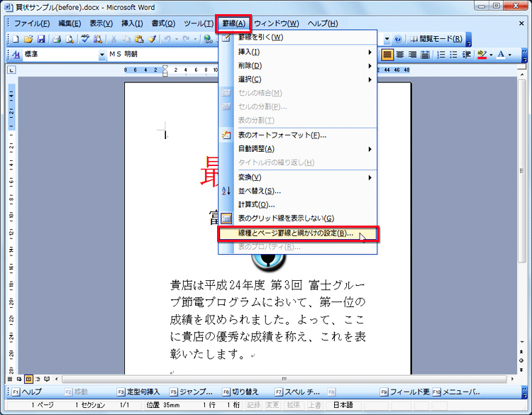Screen dimensions: 532x415
Task: Switch to Web Layout view button
Action: (19, 379)
